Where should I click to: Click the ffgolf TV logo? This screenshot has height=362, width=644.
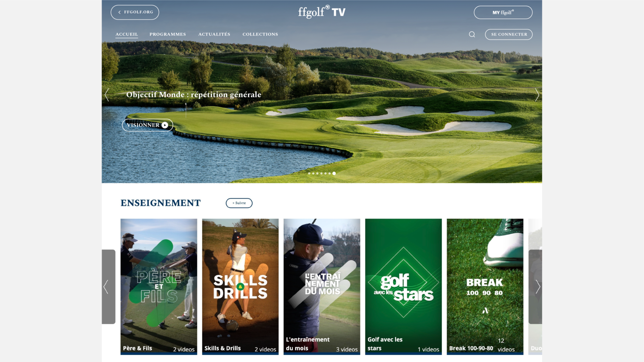322,12
